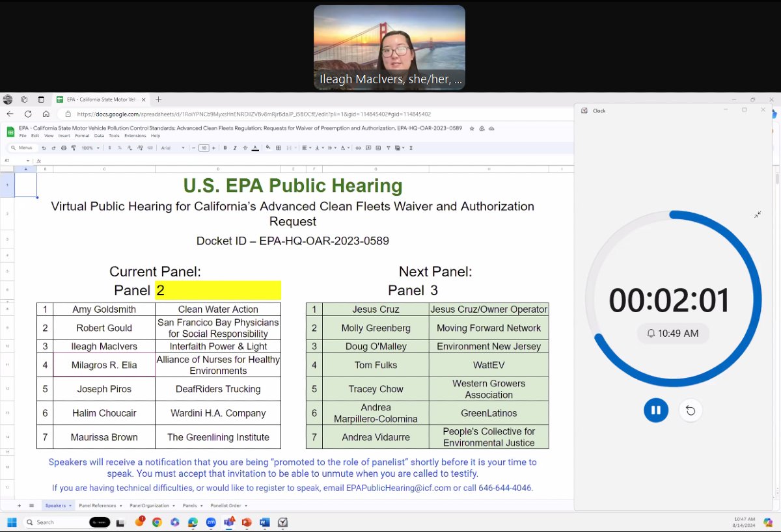Open the Arial font dropdown
The image size is (781, 532).
click(x=173, y=148)
